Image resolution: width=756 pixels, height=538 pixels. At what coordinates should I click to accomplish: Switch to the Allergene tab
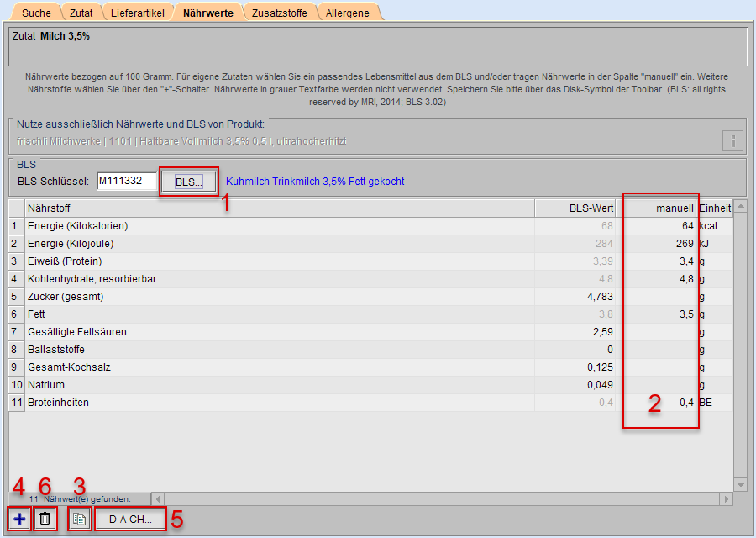coord(348,13)
